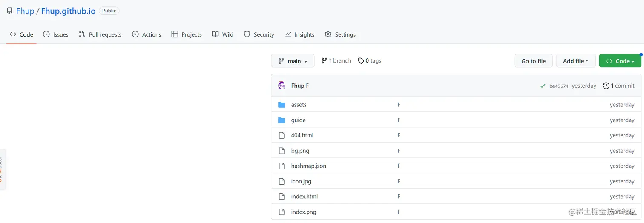The height and width of the screenshot is (223, 644).
Task: Open the assets folder
Action: [299, 105]
